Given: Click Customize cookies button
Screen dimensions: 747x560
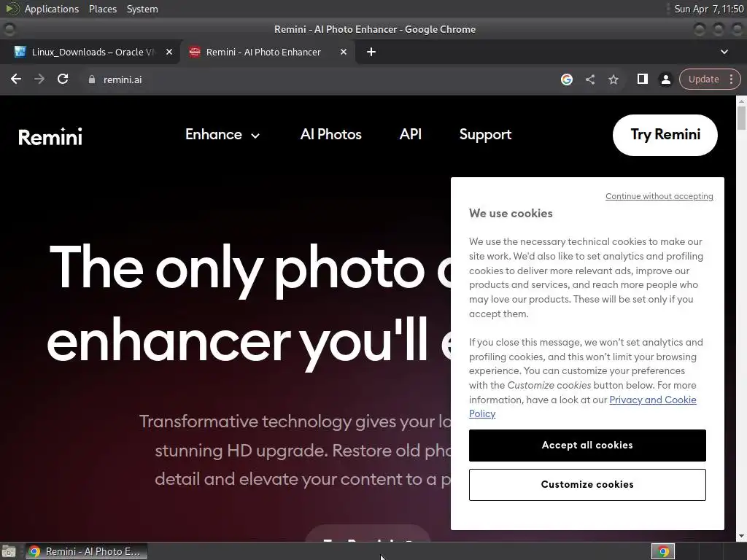Looking at the screenshot, I should click(x=587, y=485).
